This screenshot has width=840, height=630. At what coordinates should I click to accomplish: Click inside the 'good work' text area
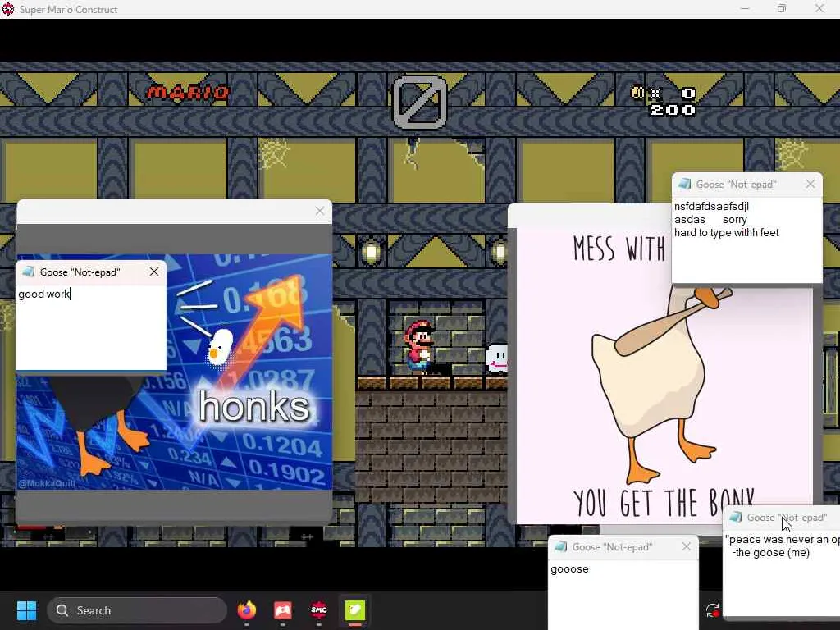91,326
